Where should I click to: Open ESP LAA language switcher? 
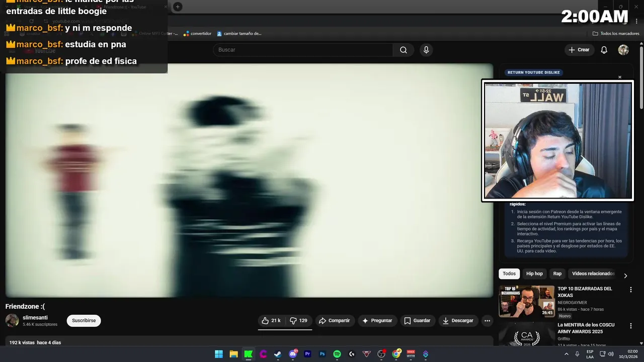point(590,354)
